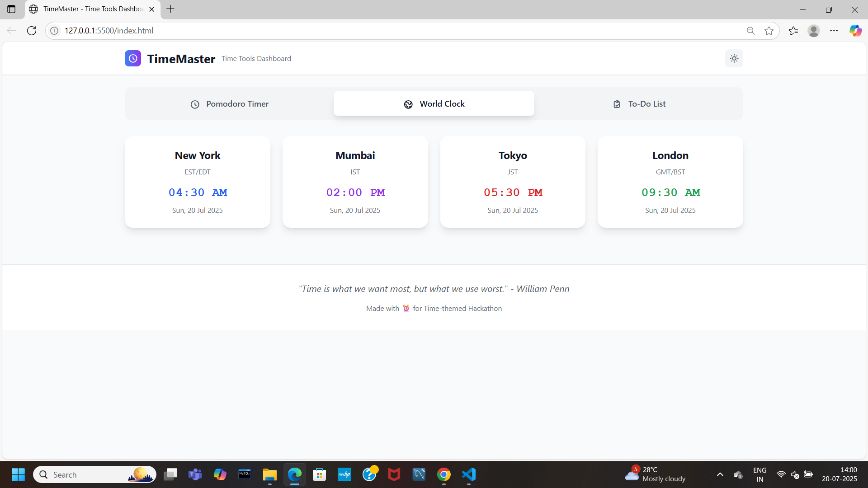This screenshot has width=868, height=488.
Task: Open Copilot from the browser toolbar
Action: pyautogui.click(x=856, y=30)
